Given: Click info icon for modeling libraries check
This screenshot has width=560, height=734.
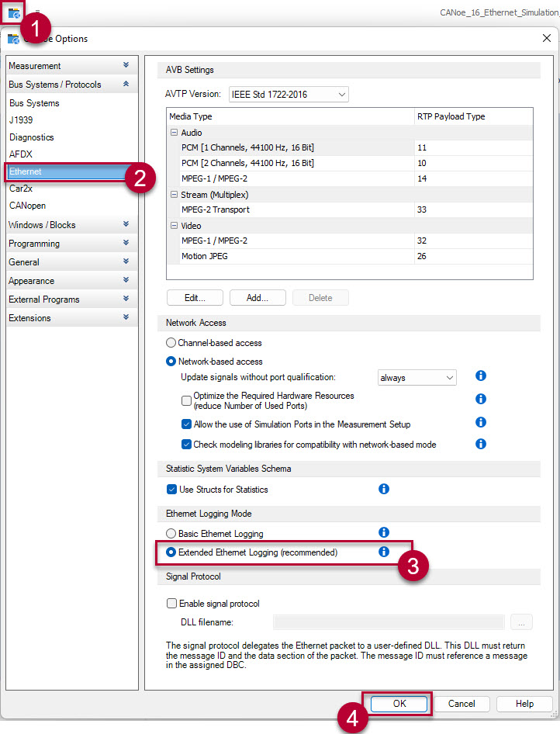Looking at the screenshot, I should click(480, 444).
